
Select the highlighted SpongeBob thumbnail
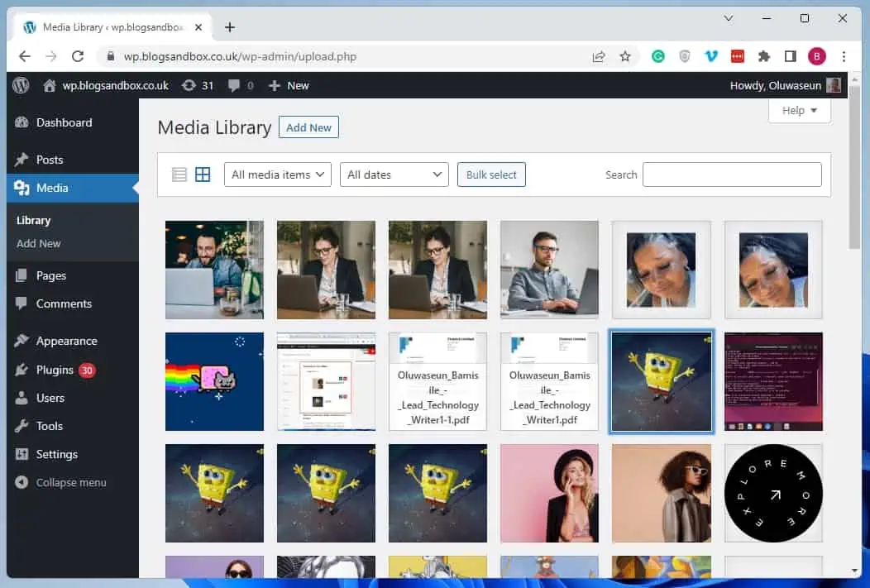click(662, 381)
